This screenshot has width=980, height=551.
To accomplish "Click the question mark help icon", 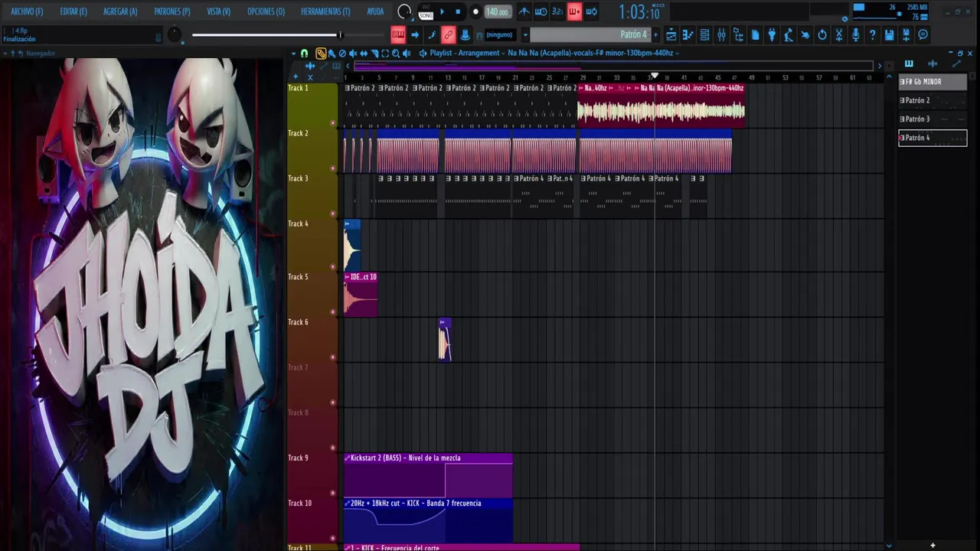I will coord(873,34).
